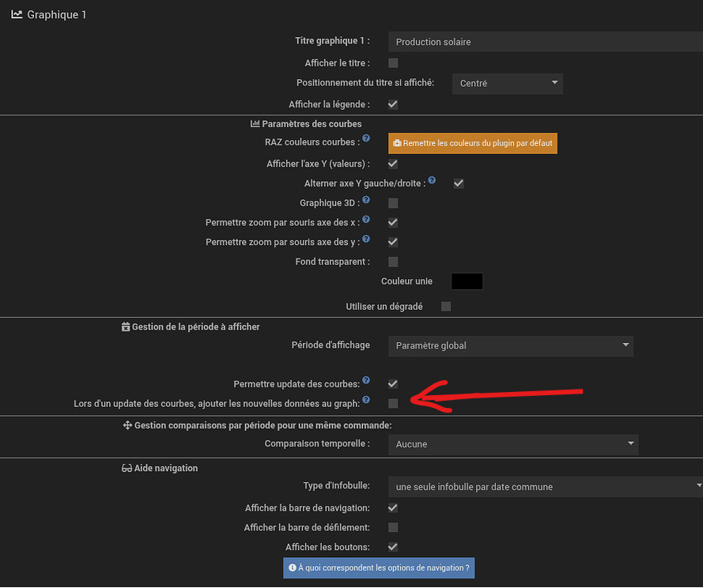Open the Type d'infobulle dropdown
Image resolution: width=703 pixels, height=588 pixels.
(x=546, y=487)
